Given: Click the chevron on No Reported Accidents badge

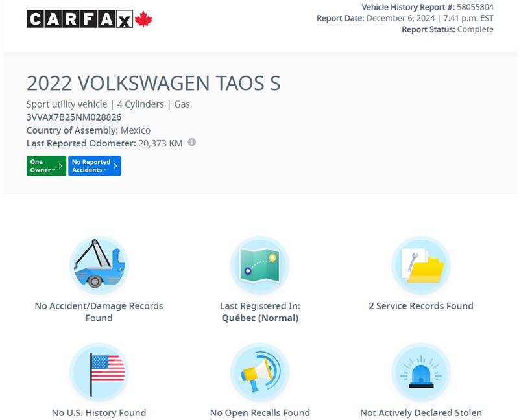Looking at the screenshot, I should click(115, 166).
